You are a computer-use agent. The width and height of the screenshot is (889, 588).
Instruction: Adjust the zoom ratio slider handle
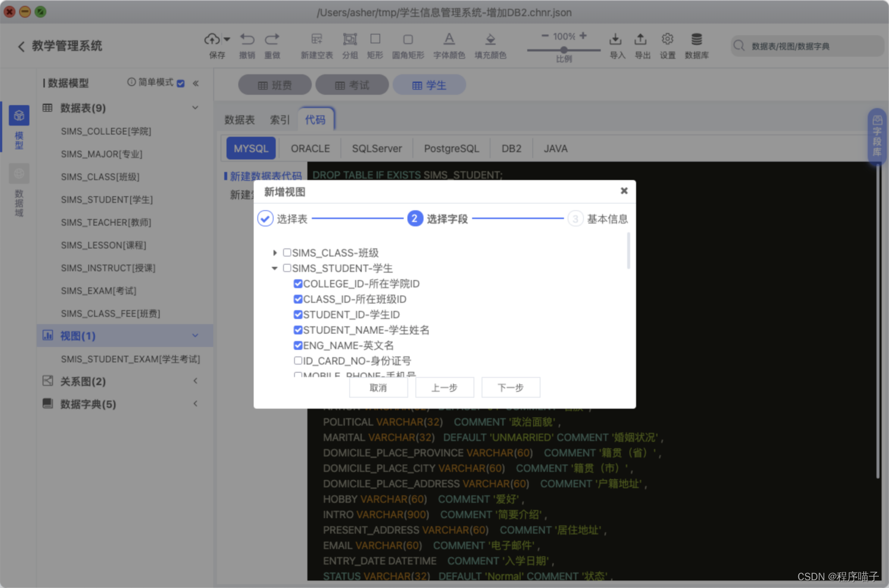point(564,50)
